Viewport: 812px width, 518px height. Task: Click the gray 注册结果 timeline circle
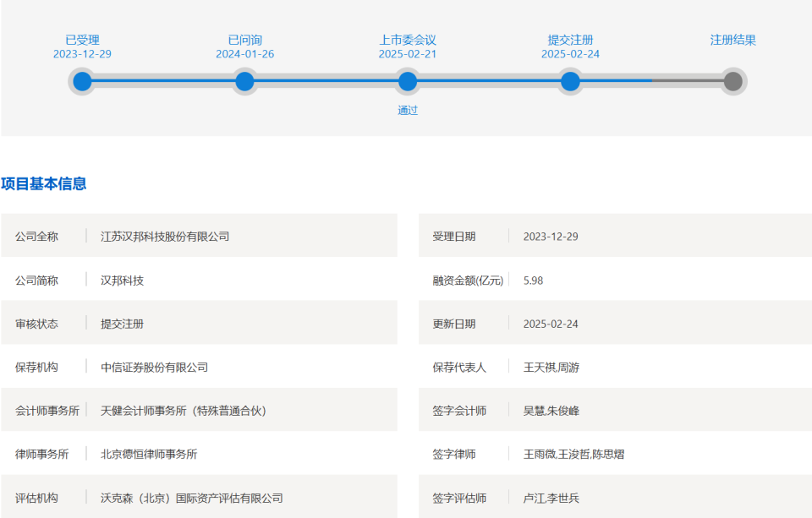pyautogui.click(x=732, y=81)
